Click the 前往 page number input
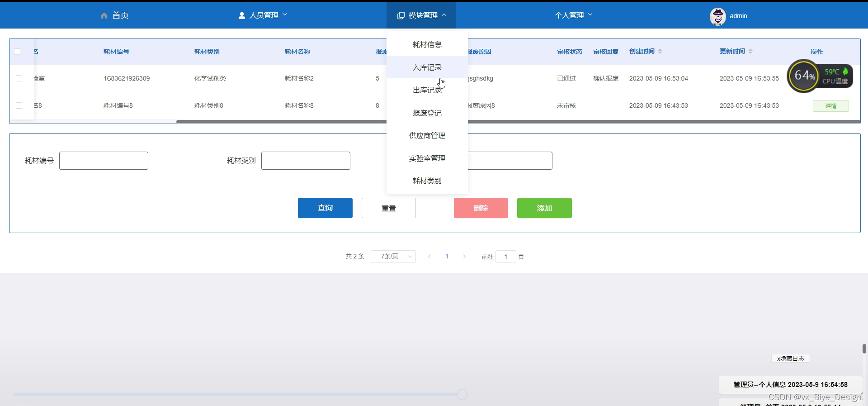Screen dimensions: 868x406 click(x=506, y=257)
